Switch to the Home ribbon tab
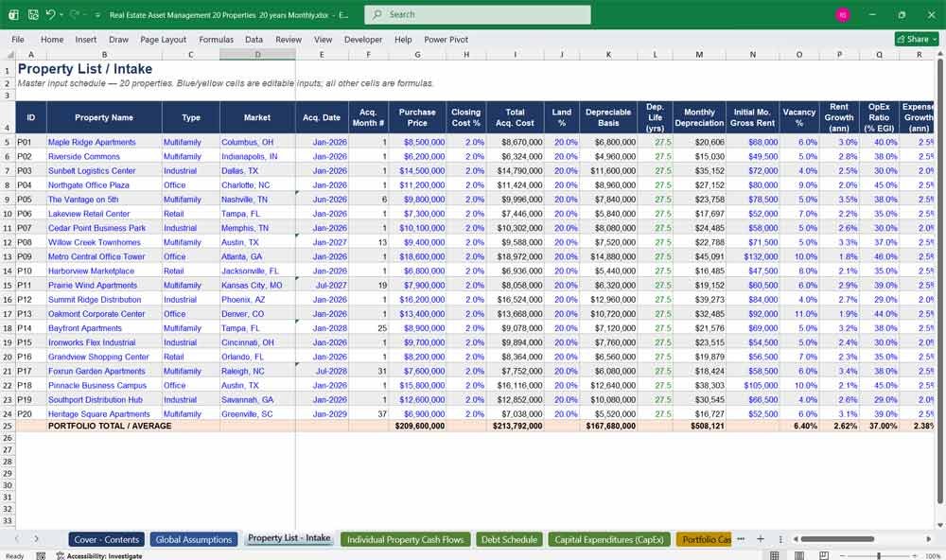Image resolution: width=946 pixels, height=560 pixels. 52,39
